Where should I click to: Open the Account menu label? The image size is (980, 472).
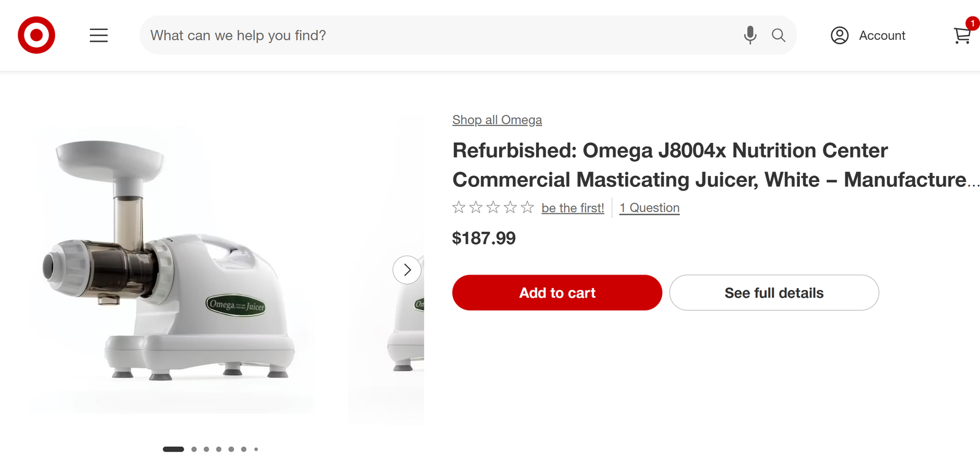882,36
